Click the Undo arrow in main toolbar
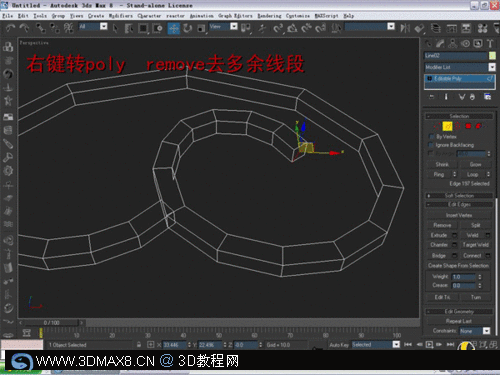 click(10, 28)
